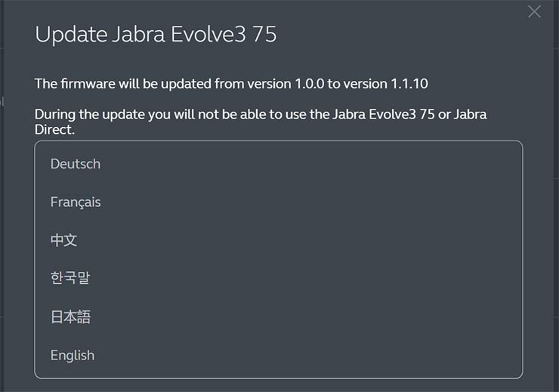Click the word "firmware" in the description

87,83
